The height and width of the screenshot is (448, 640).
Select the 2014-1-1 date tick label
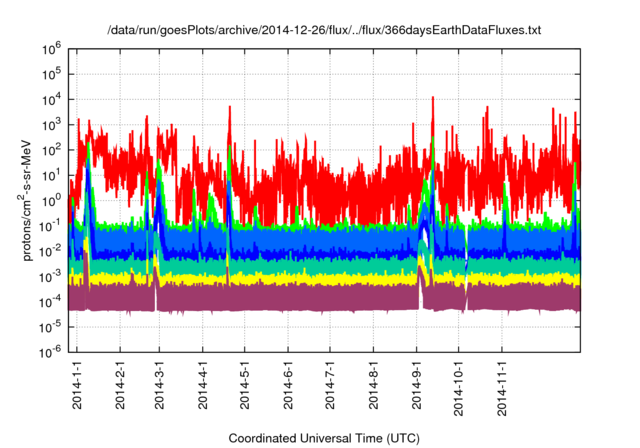coord(77,384)
